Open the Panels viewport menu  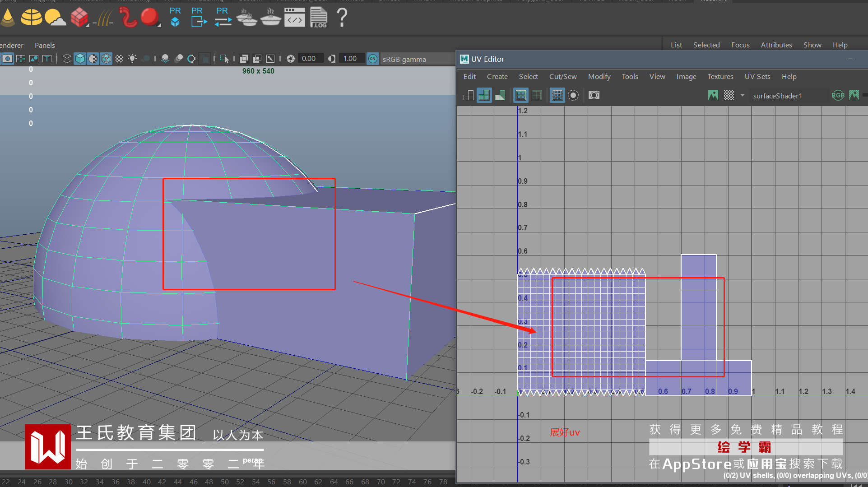[x=45, y=46]
